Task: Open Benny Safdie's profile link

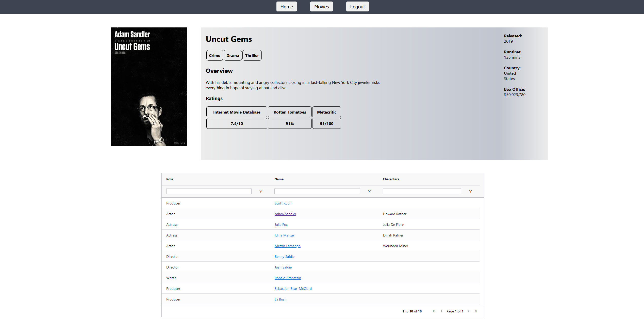Action: (x=284, y=257)
